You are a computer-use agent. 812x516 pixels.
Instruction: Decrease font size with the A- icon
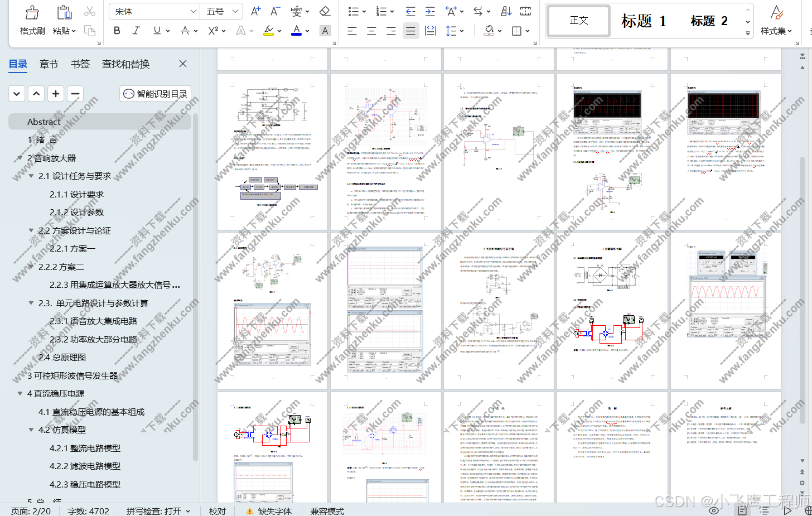275,11
